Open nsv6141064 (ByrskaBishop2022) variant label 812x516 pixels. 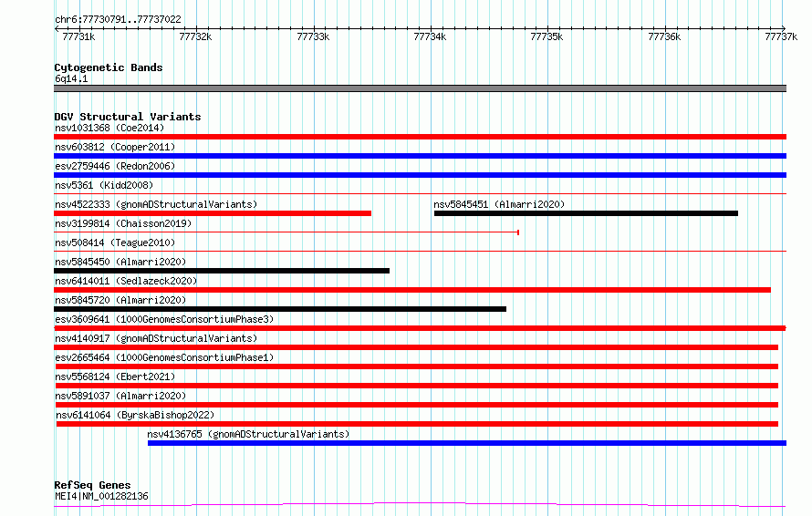pos(135,415)
